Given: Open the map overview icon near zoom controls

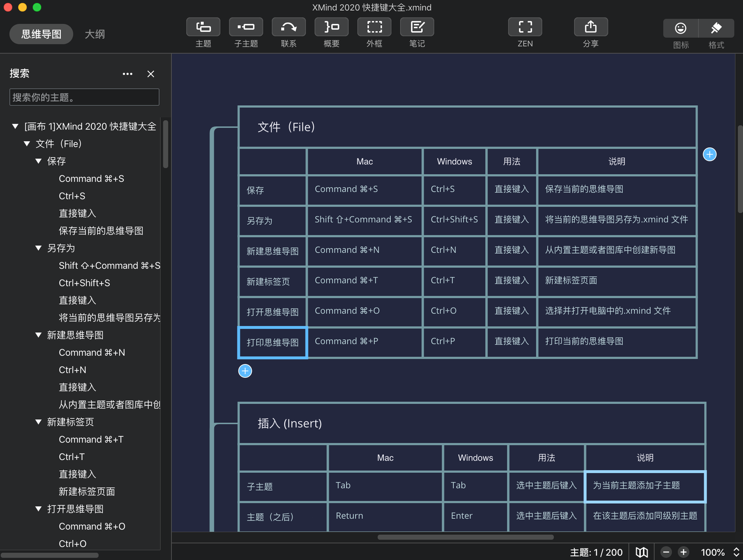Looking at the screenshot, I should click(x=641, y=552).
